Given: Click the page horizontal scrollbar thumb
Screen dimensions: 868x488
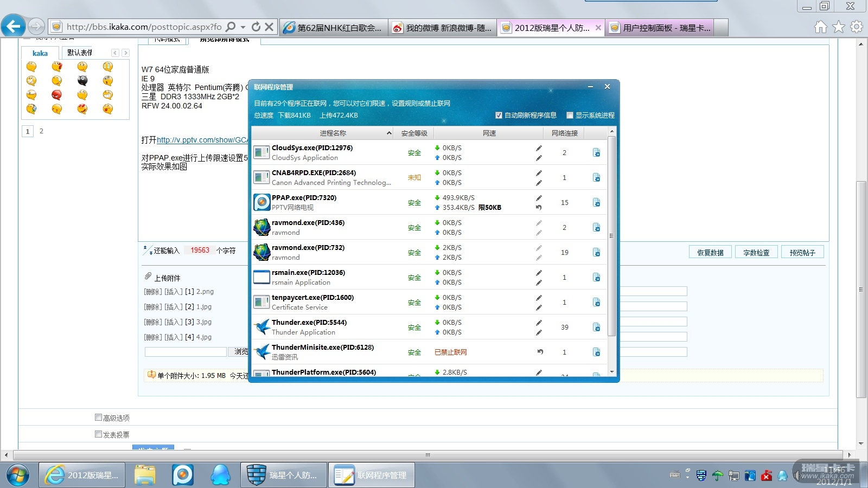Looking at the screenshot, I should pos(427,455).
